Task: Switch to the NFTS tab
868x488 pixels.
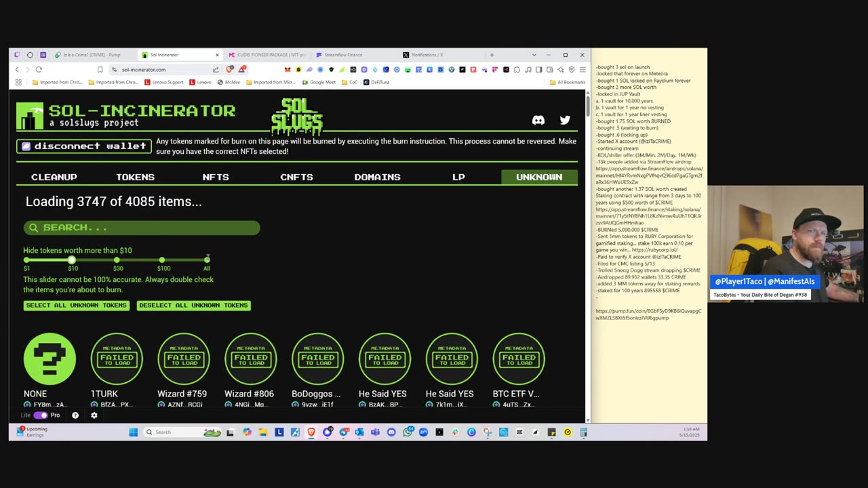Action: pyautogui.click(x=216, y=177)
